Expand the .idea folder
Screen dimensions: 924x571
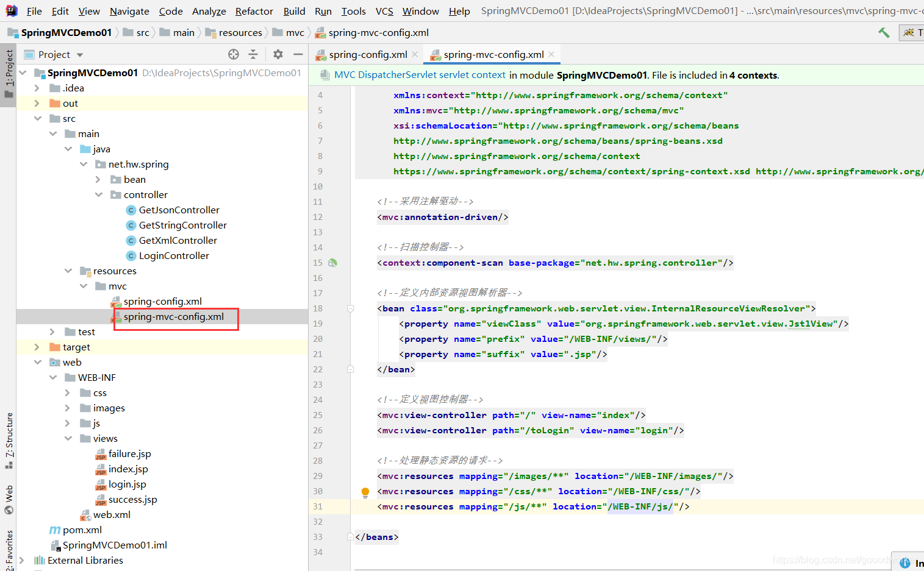coord(37,88)
